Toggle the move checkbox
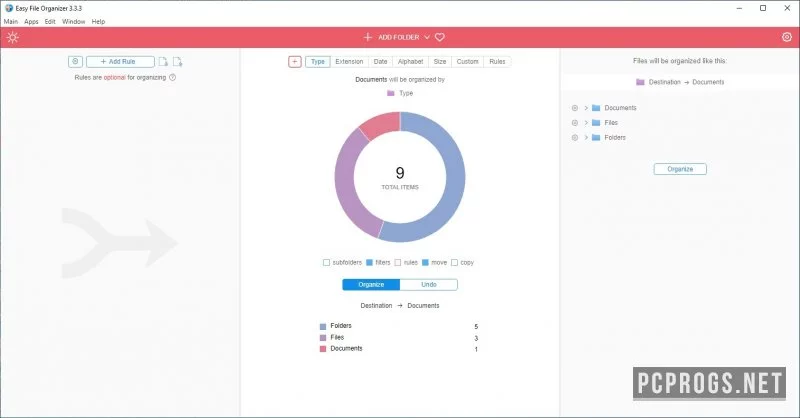Screen dimensions: 800x418 click(425, 262)
